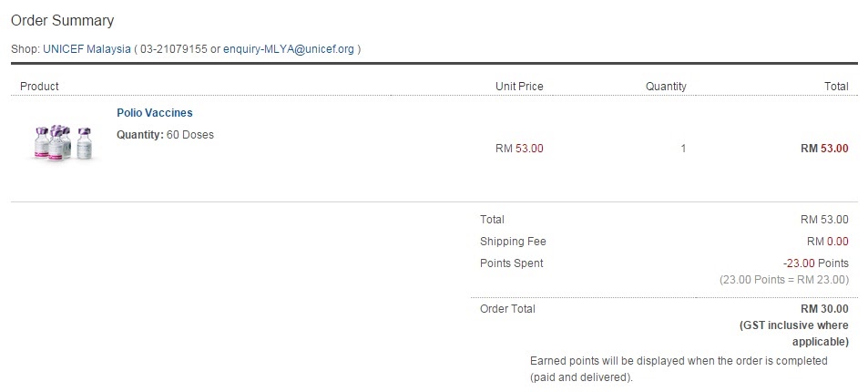Image resolution: width=868 pixels, height=392 pixels.
Task: Click the RM 30.00 order total amount
Action: [823, 309]
